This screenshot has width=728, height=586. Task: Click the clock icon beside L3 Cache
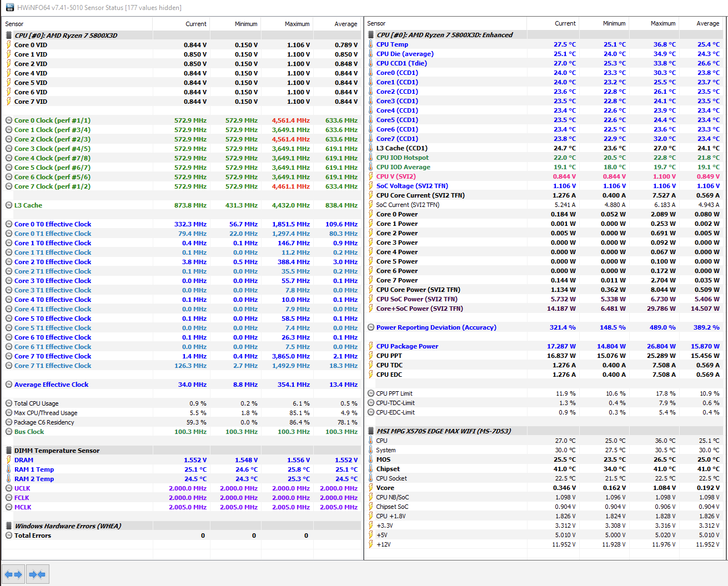click(9, 205)
